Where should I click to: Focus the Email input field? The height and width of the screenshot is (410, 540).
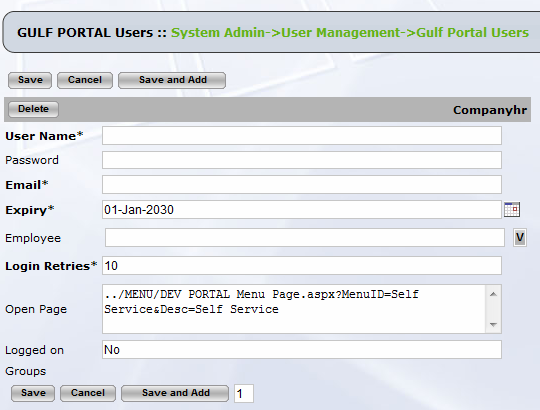coord(302,185)
